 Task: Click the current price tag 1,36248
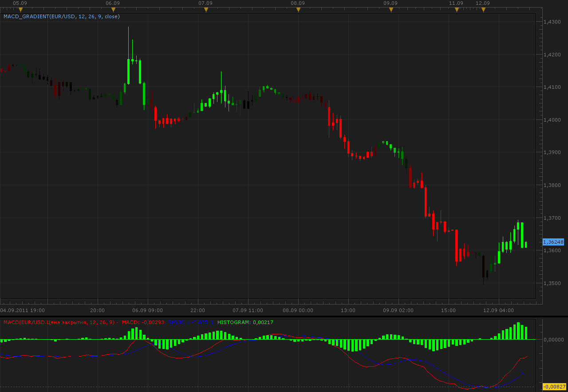pos(553,242)
